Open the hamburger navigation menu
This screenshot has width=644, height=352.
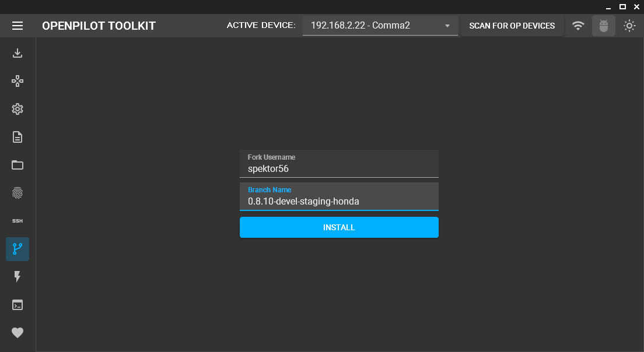click(17, 26)
